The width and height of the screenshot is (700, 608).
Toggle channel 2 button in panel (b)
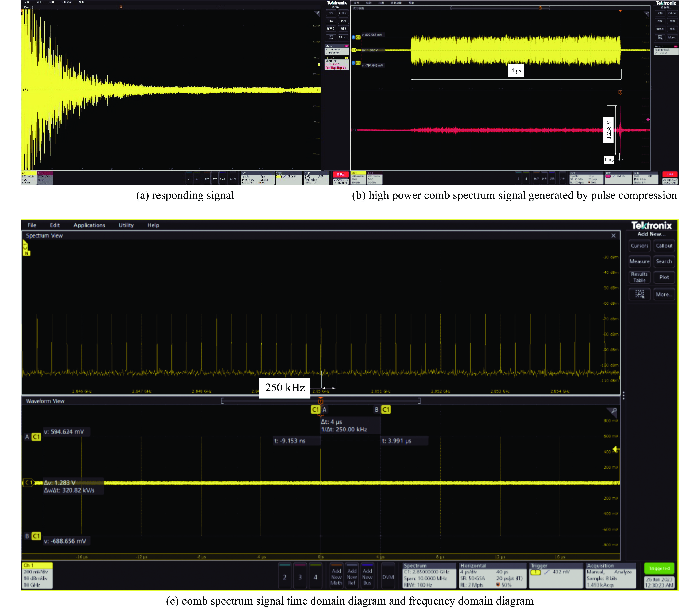coord(518,178)
